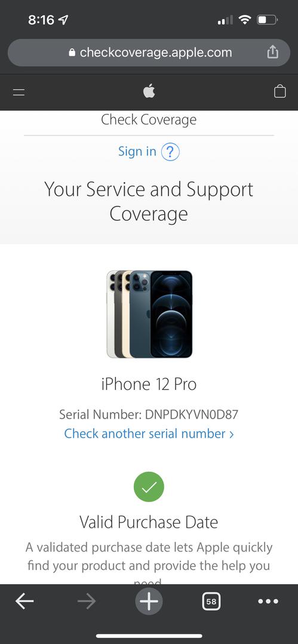Check another serial number link

pyautogui.click(x=149, y=434)
